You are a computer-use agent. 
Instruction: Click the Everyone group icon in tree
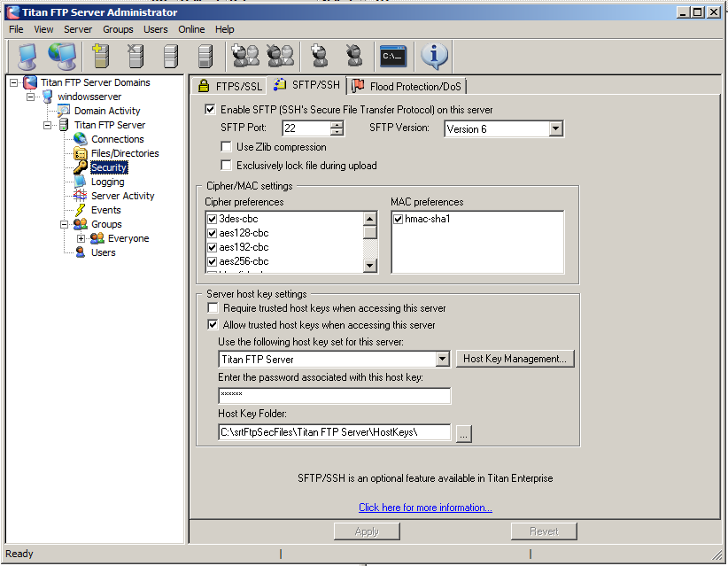(x=97, y=238)
